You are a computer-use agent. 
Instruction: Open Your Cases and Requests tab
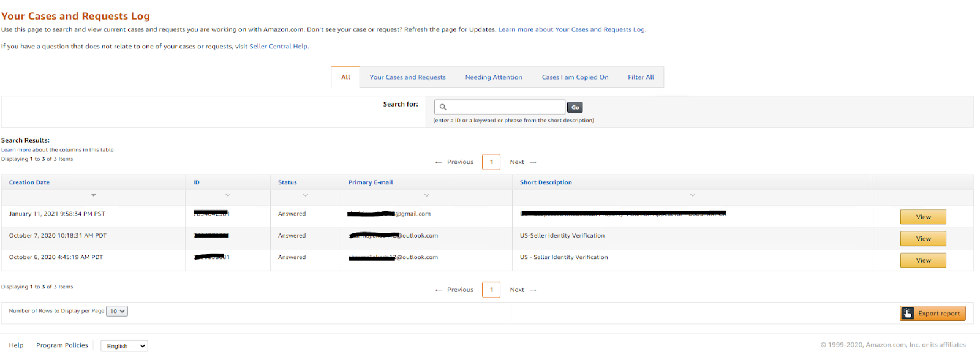pyautogui.click(x=407, y=77)
